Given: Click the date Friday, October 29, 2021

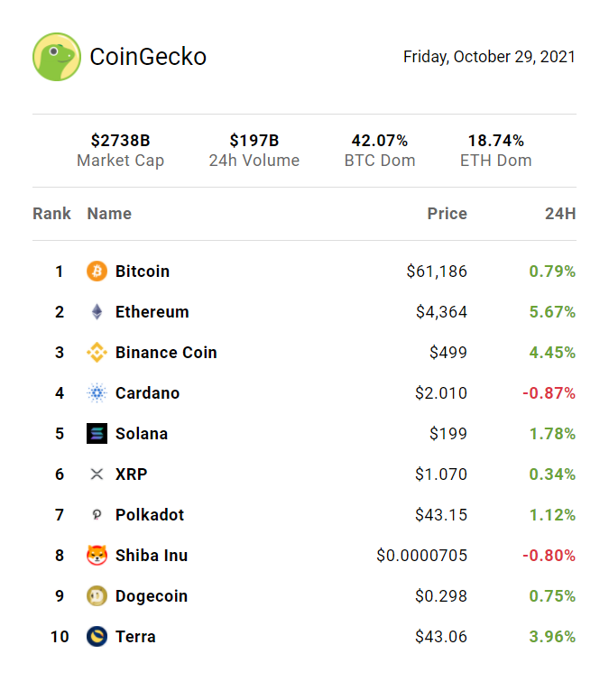Looking at the screenshot, I should point(489,57).
